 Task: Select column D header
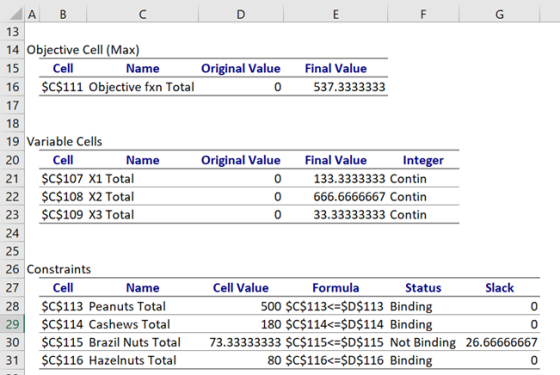(241, 14)
